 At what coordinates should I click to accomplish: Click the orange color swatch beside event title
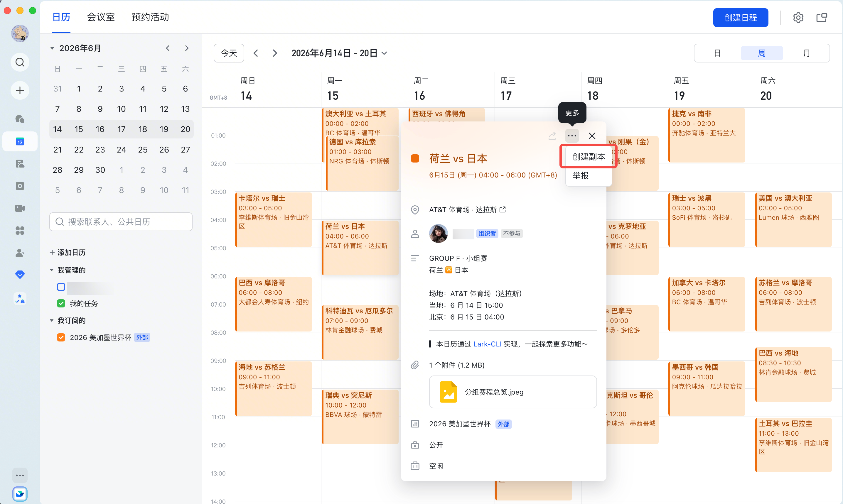(415, 159)
